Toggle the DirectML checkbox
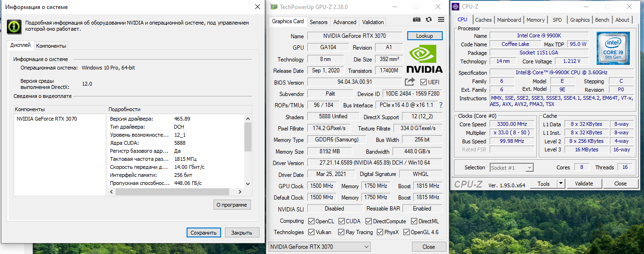644x254 pixels. pos(414,221)
